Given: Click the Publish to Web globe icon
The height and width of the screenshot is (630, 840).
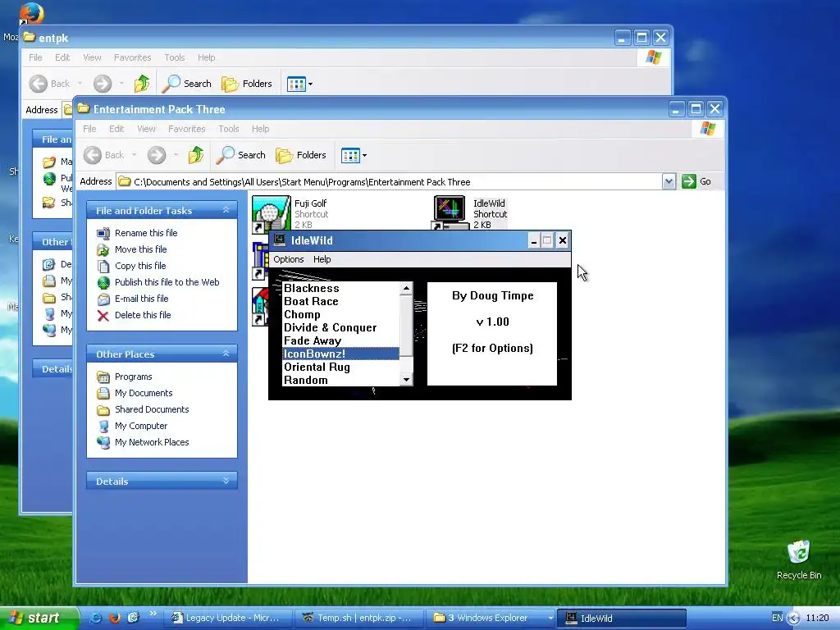Looking at the screenshot, I should (103, 282).
